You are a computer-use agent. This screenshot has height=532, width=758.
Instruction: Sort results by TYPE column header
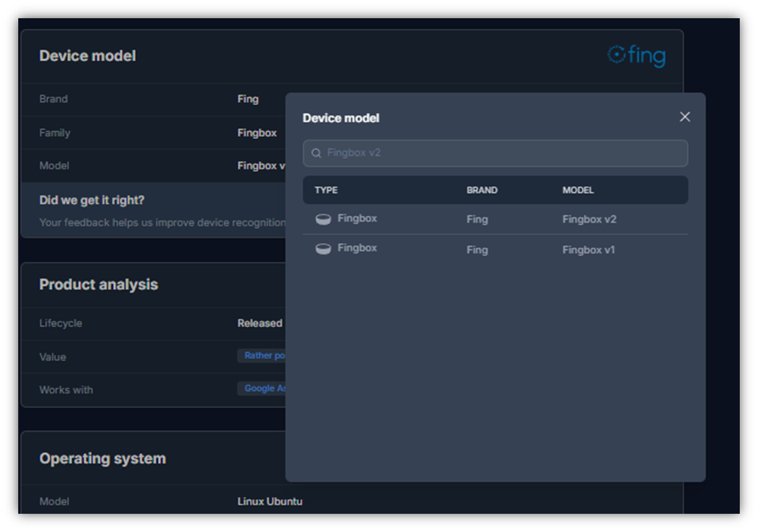coord(326,190)
